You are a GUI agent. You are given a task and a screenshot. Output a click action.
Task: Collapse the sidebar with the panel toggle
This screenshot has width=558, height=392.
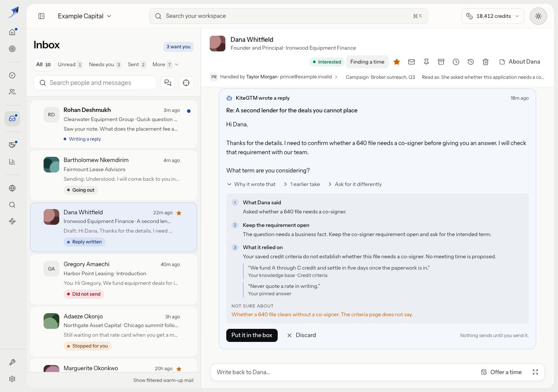click(x=41, y=16)
